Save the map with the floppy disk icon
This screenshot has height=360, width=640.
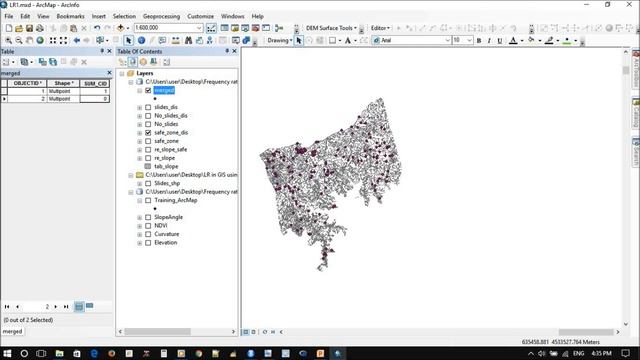29,28
